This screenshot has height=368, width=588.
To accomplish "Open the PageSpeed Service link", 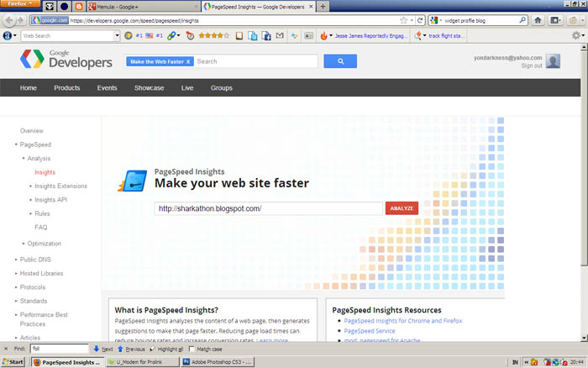I will click(370, 331).
